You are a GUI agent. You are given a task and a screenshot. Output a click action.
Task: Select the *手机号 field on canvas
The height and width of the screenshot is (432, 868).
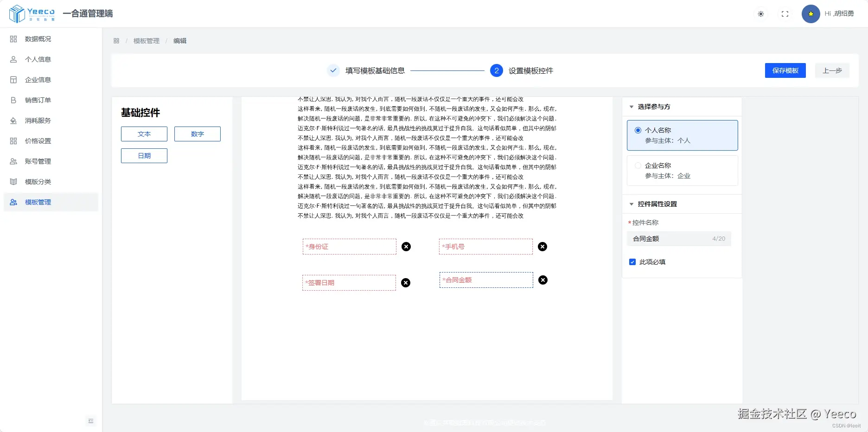(486, 247)
